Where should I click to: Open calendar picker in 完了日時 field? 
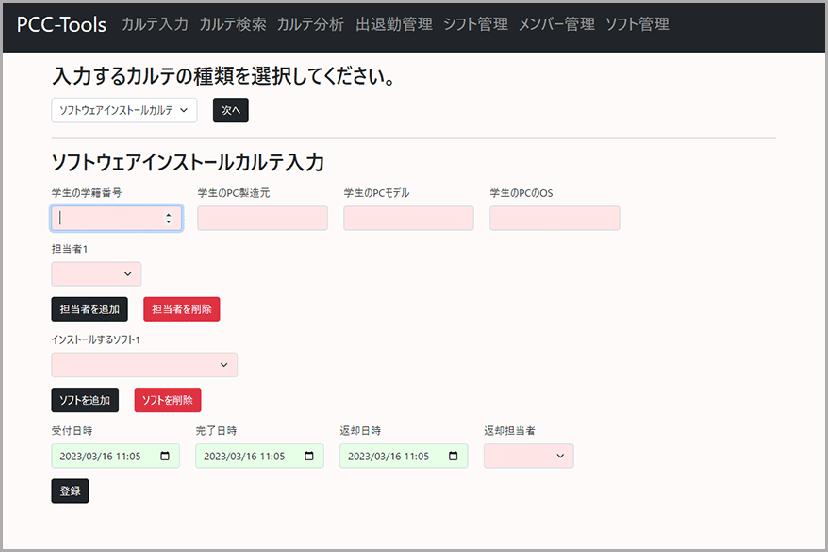tap(309, 456)
